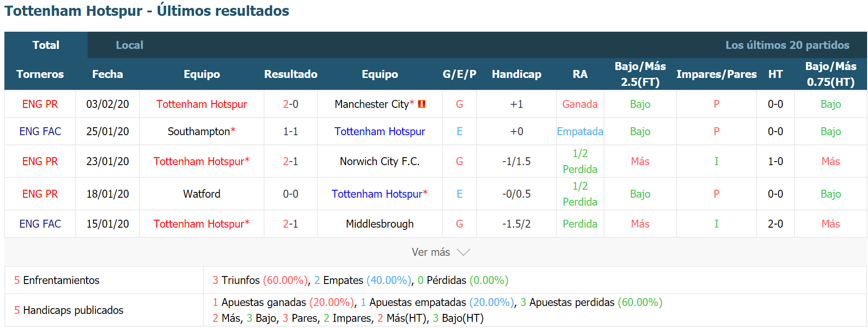
Task: Open Los últimos 20 partidos selector
Action: pos(787,45)
